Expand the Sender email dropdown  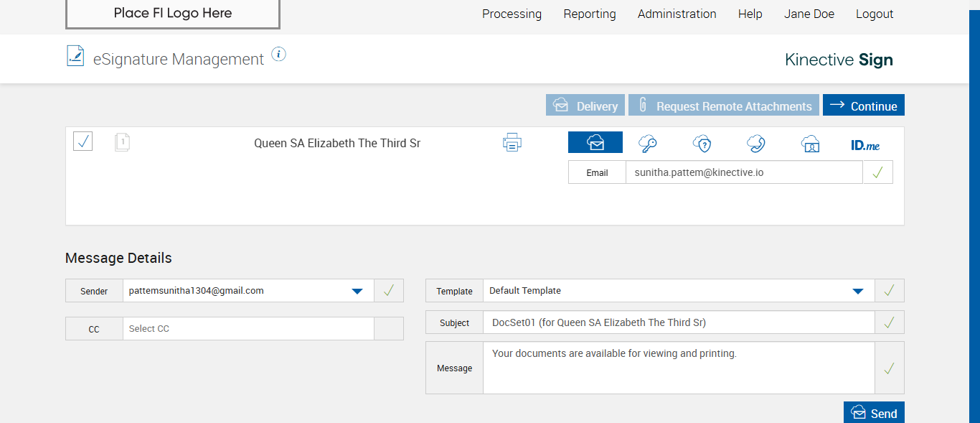pyautogui.click(x=357, y=291)
